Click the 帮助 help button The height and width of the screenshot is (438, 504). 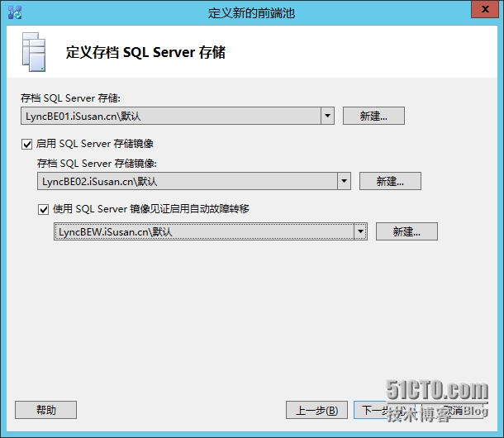tap(45, 410)
